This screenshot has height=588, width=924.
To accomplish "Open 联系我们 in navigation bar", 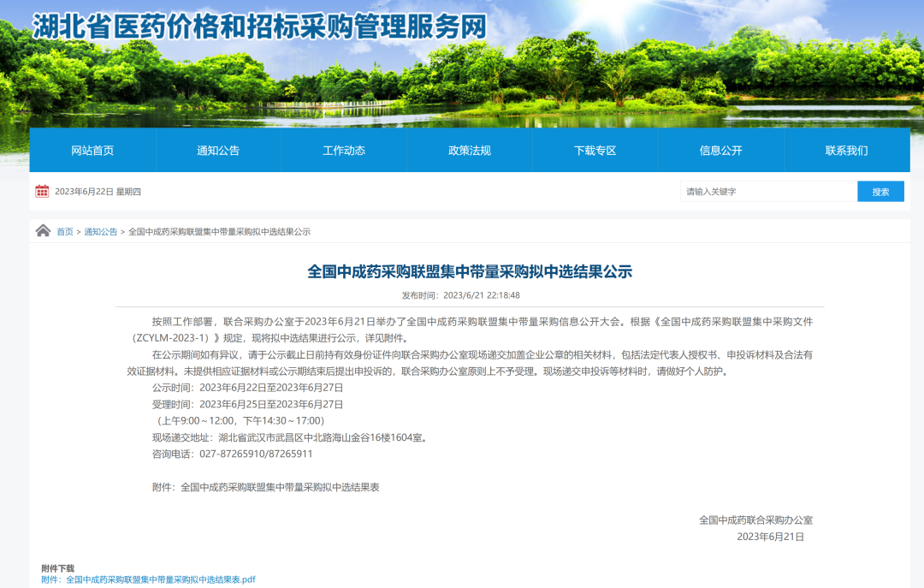I will pyautogui.click(x=847, y=151).
